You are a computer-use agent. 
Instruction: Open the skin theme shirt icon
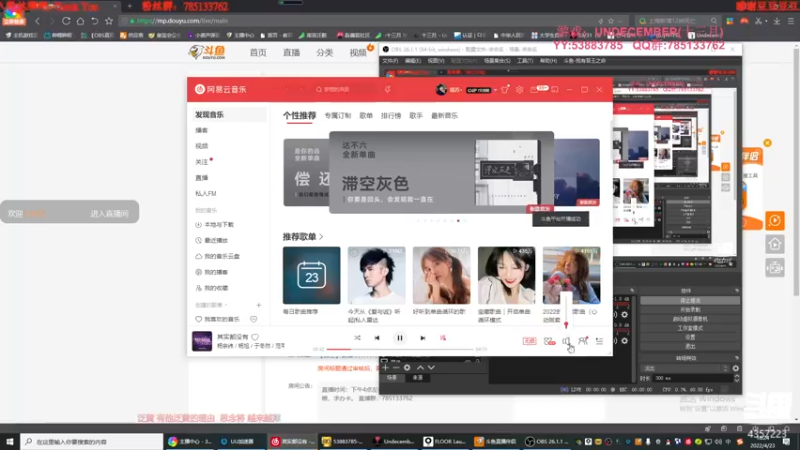click(505, 90)
